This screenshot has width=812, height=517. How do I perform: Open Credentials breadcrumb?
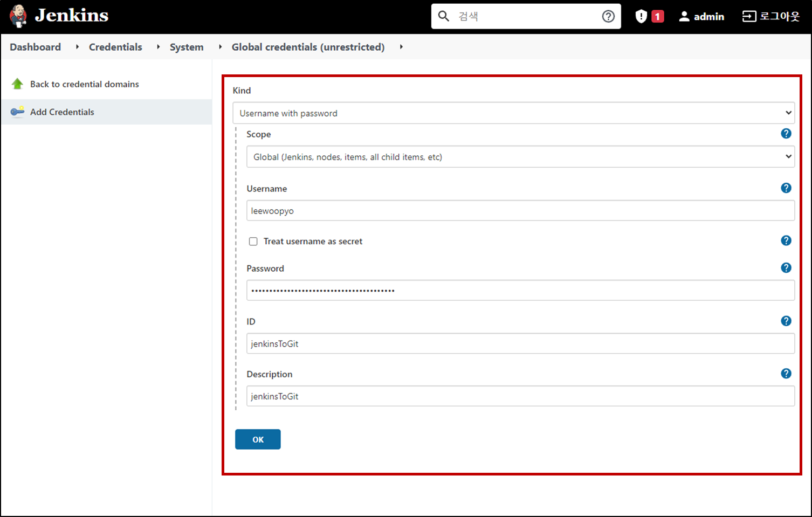[x=115, y=47]
